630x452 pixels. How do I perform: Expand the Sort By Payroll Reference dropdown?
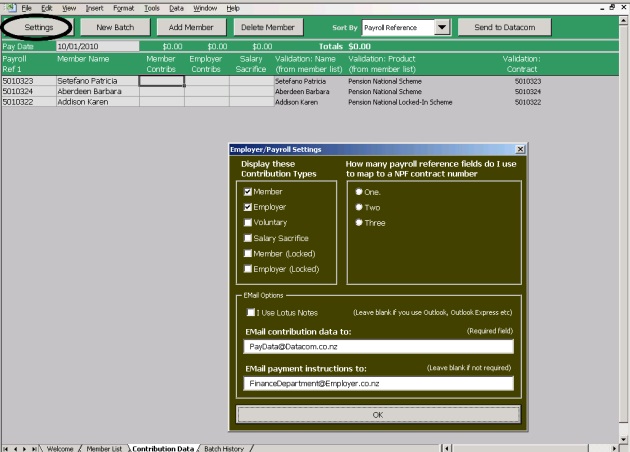click(x=443, y=28)
